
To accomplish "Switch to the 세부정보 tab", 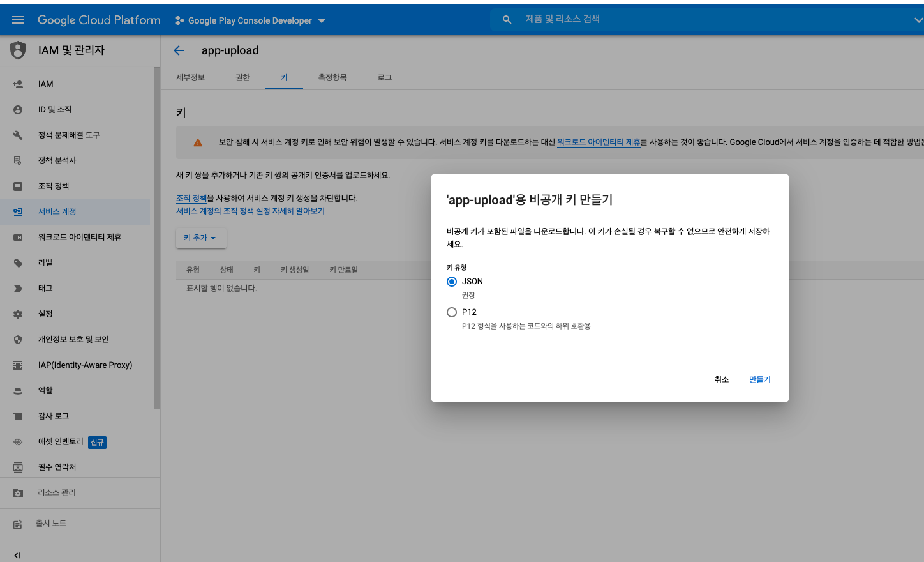I will tap(190, 77).
